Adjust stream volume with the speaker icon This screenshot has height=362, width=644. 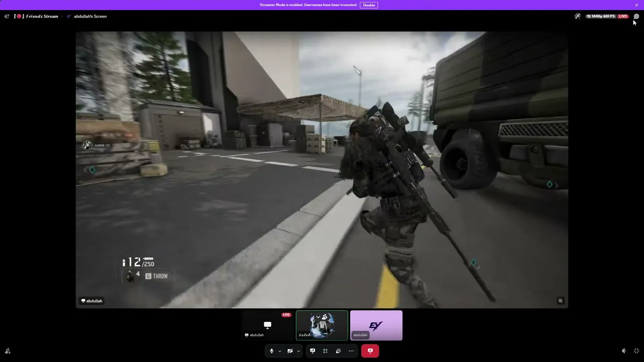coord(624,351)
